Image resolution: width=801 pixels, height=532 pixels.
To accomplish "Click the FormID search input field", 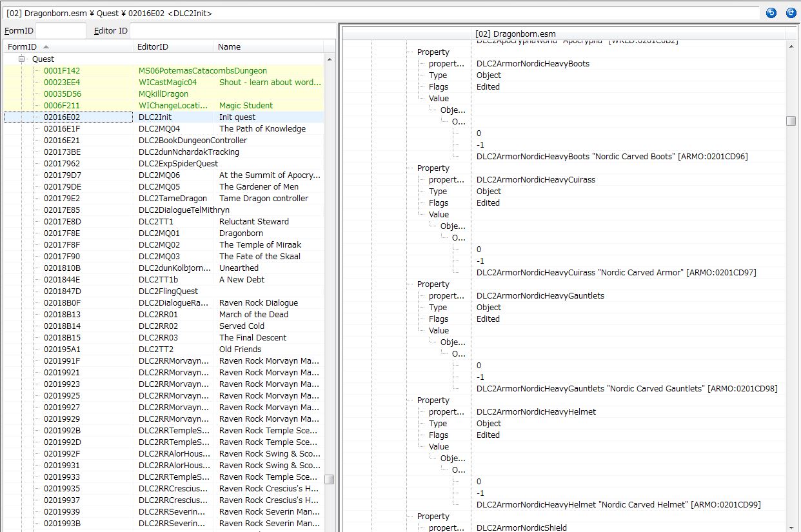I will click(60, 30).
